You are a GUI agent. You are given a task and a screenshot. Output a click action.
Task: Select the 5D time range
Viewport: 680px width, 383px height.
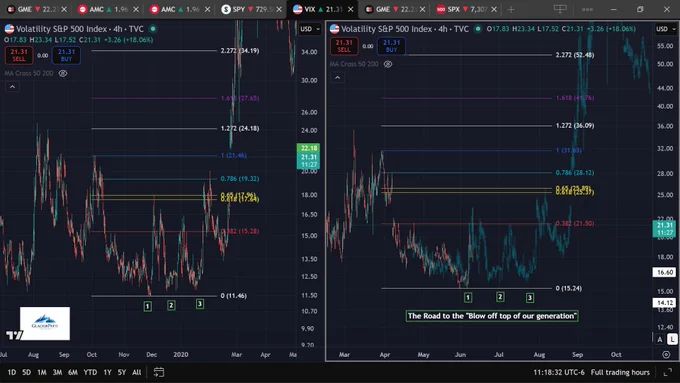pos(26,372)
